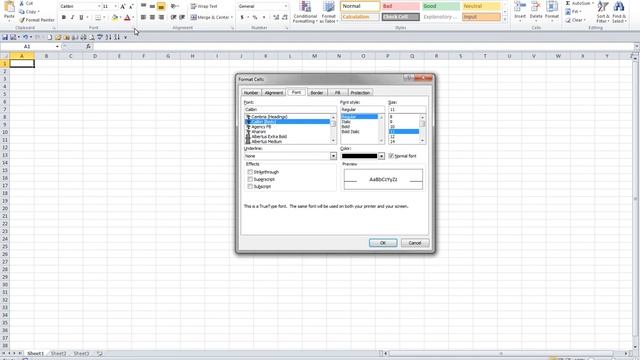Click OK in Format Cells dialog

pyautogui.click(x=383, y=243)
